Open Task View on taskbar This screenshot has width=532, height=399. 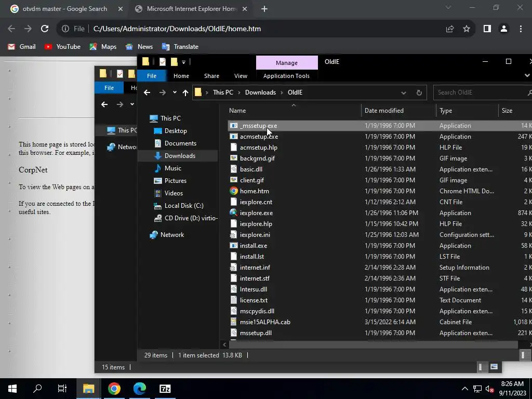click(x=62, y=389)
